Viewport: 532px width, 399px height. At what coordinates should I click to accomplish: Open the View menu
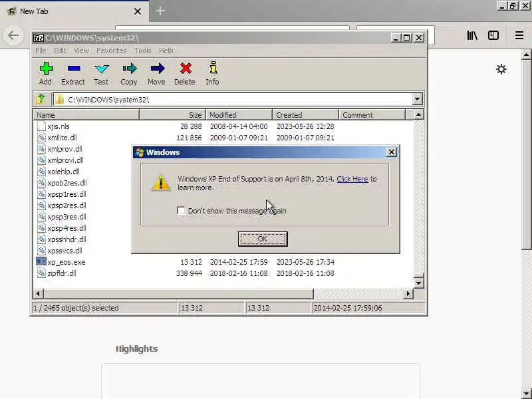81,51
